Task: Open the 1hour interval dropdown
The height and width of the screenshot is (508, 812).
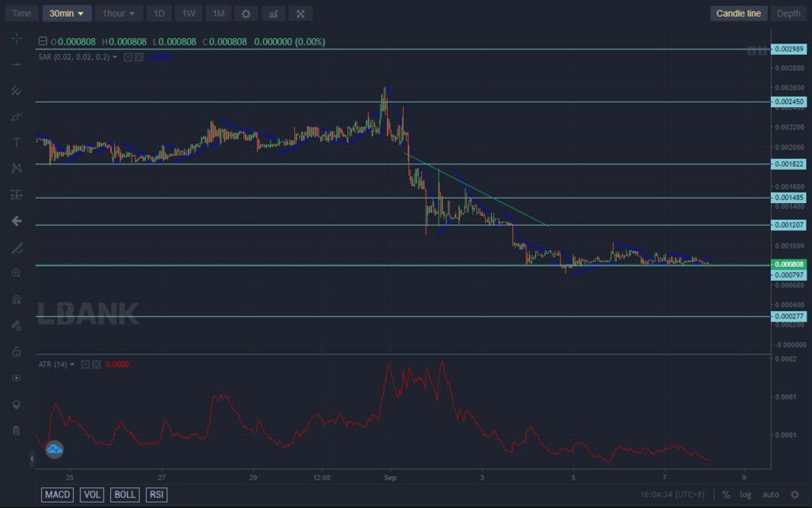Action: pos(119,13)
